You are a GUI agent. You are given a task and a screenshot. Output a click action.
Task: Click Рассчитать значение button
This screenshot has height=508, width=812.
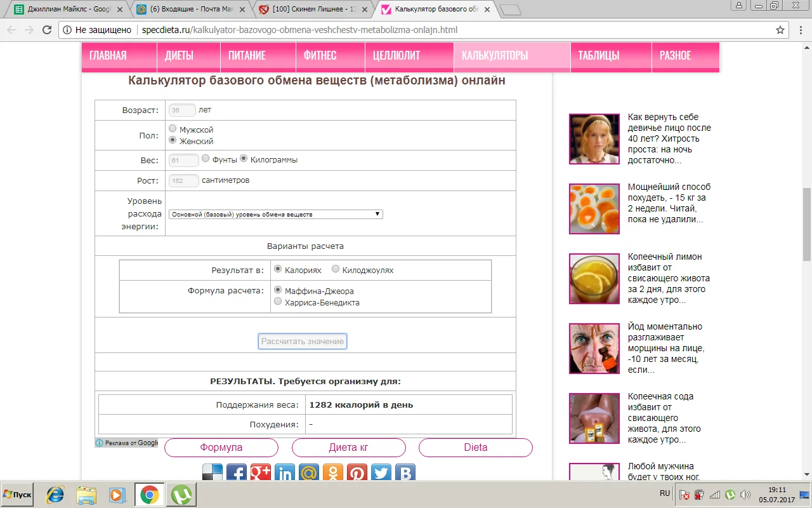303,342
